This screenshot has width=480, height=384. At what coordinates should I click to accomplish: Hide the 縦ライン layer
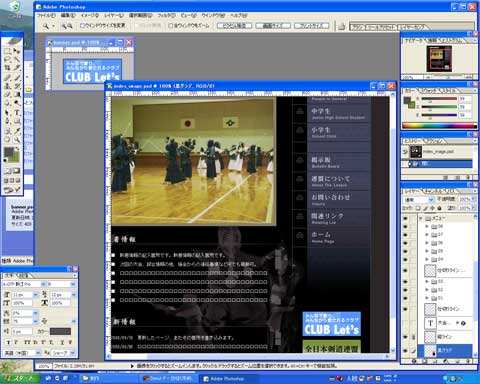(x=405, y=337)
